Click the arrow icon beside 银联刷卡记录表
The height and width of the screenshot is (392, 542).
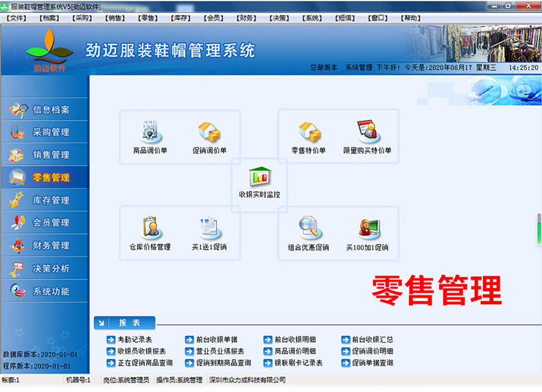pyautogui.click(x=268, y=363)
